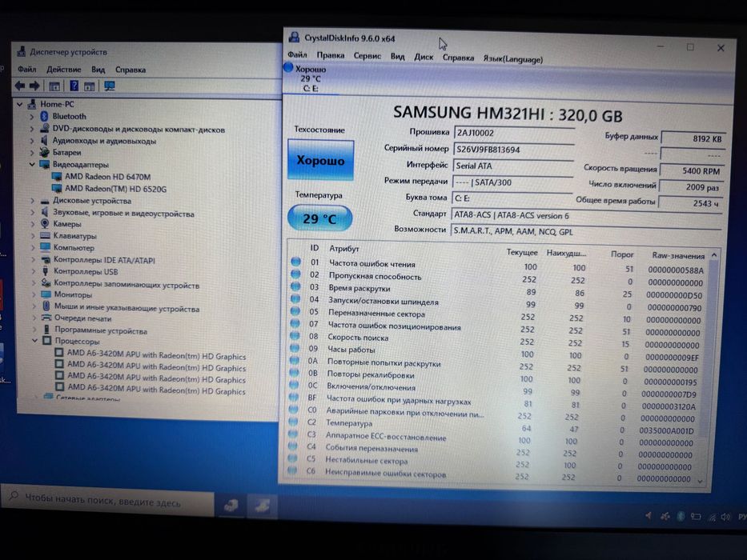Click the serial number field S26VJ9FB813694
Image resolution: width=747 pixels, height=560 pixels.
[x=513, y=150]
